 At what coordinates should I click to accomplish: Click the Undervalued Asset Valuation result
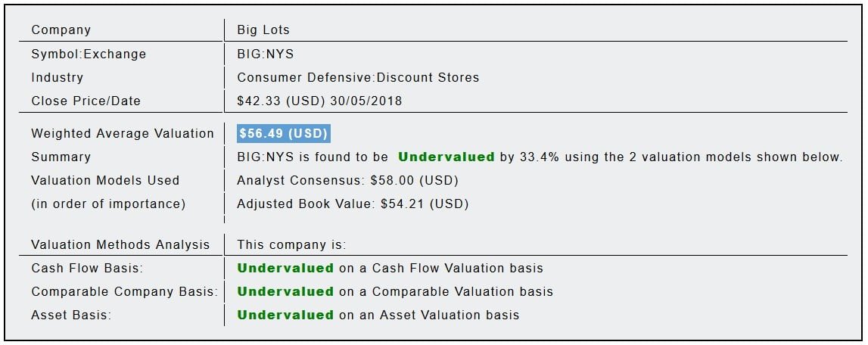(x=378, y=315)
